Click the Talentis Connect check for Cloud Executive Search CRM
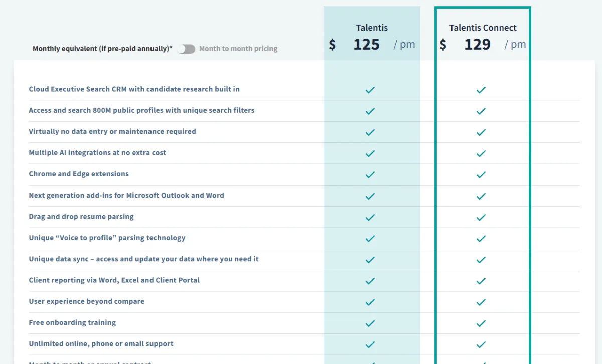 point(481,90)
